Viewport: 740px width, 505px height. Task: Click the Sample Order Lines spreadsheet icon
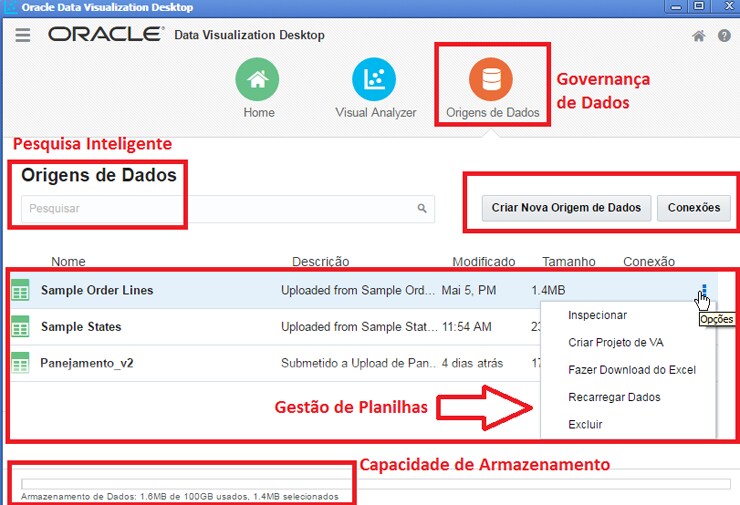pyautogui.click(x=20, y=290)
